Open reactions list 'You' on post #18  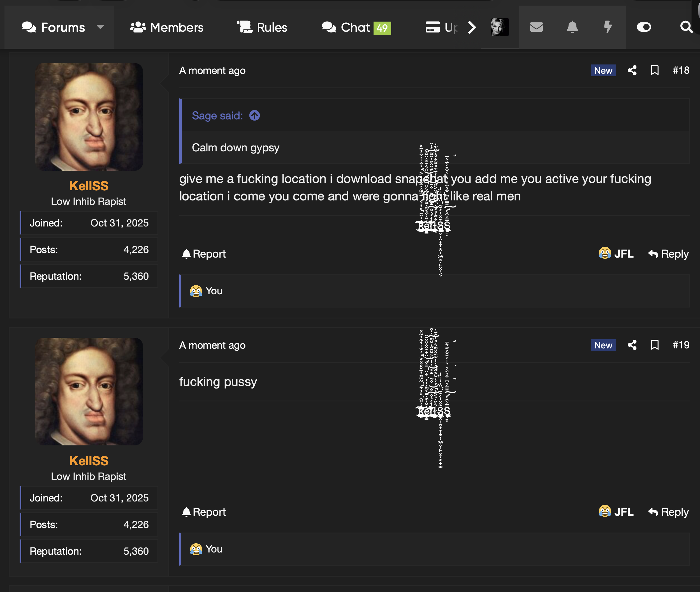tap(214, 291)
